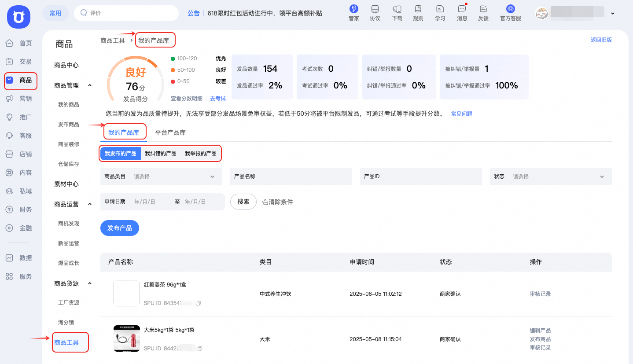
Task: Open 发布商品 menu item
Action: [69, 125]
